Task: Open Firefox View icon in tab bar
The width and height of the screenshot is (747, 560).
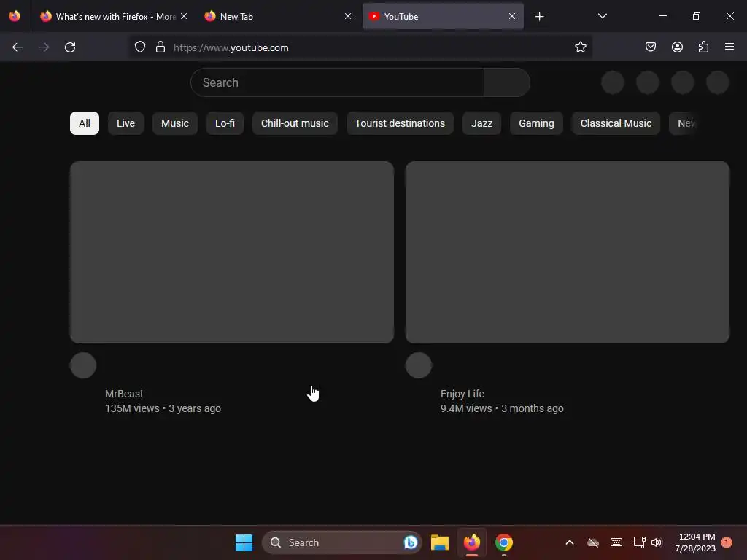Action: point(15,16)
